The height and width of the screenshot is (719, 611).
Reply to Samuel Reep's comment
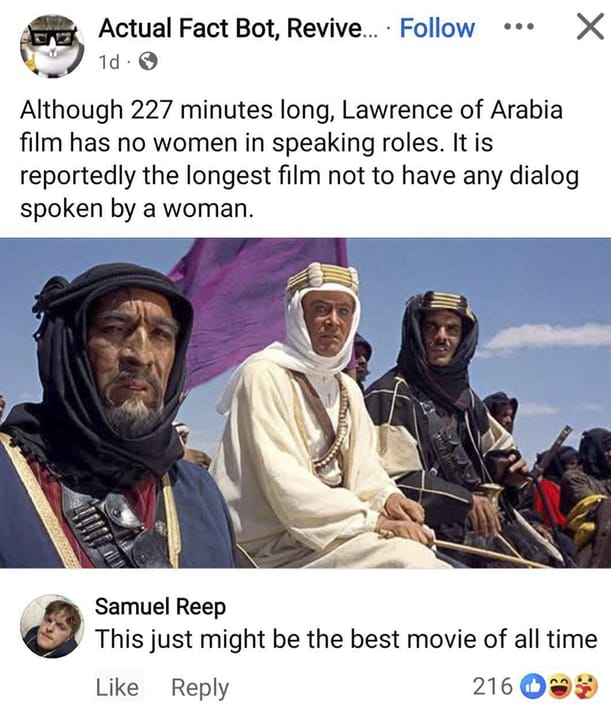[200, 688]
